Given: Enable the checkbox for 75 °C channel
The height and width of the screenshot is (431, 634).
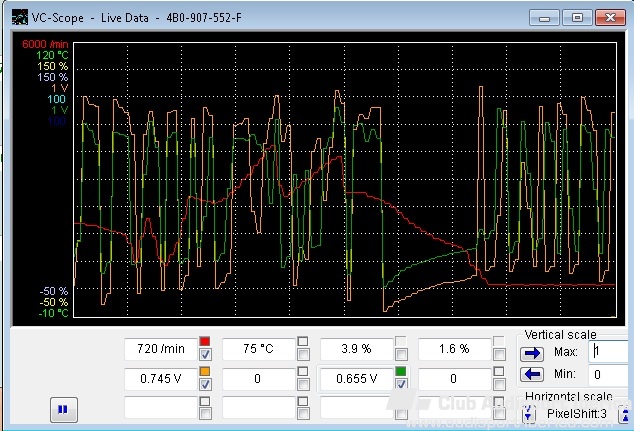Looking at the screenshot, I should click(303, 355).
